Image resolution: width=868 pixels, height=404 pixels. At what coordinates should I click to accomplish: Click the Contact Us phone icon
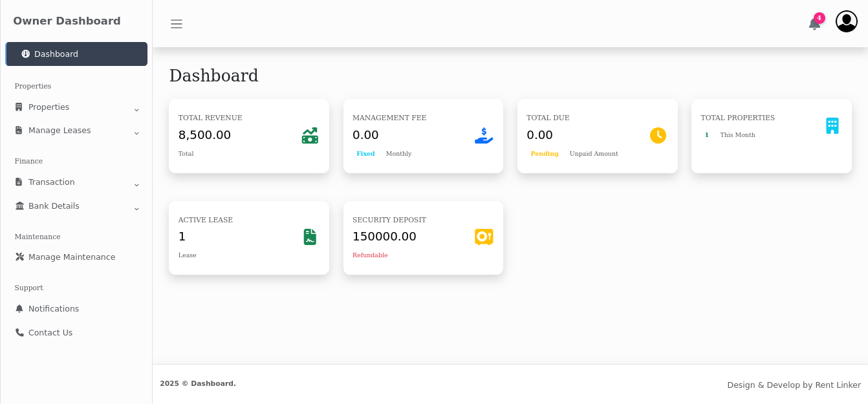19,332
